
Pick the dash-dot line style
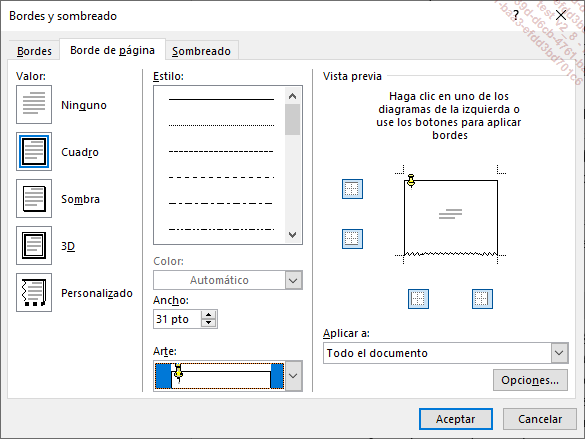click(221, 203)
